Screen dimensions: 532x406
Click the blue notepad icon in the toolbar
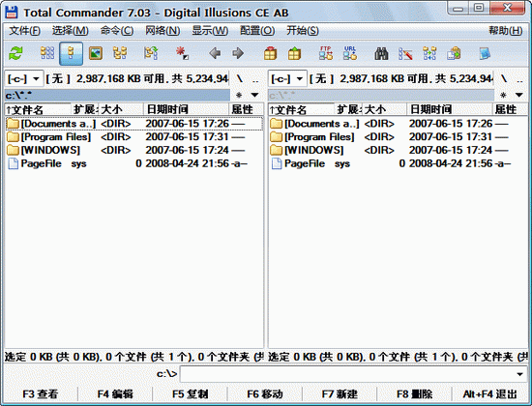[485, 53]
